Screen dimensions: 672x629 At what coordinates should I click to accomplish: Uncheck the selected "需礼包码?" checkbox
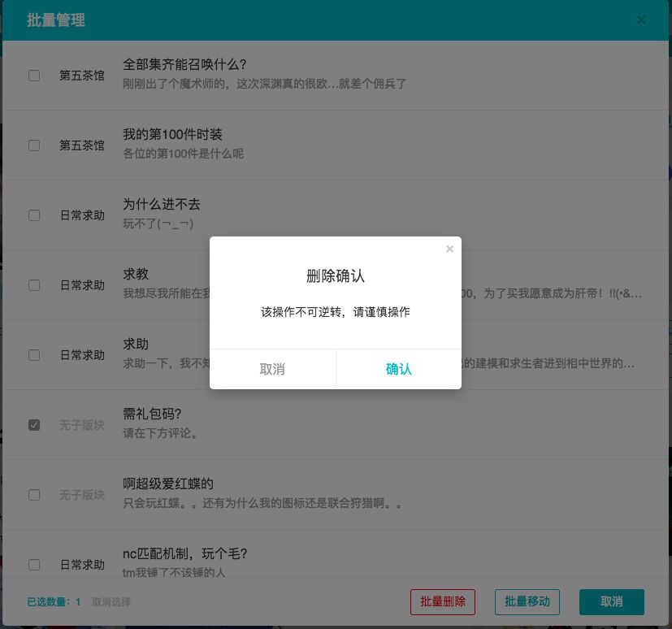[34, 424]
